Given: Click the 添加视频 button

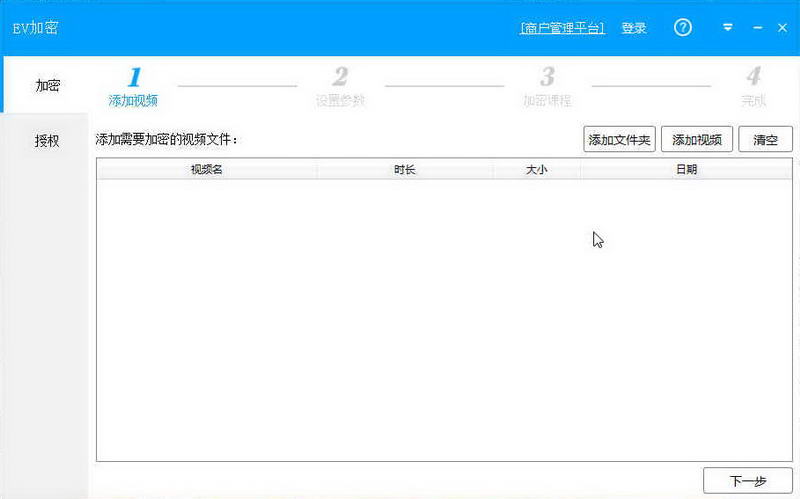Looking at the screenshot, I should tap(697, 139).
